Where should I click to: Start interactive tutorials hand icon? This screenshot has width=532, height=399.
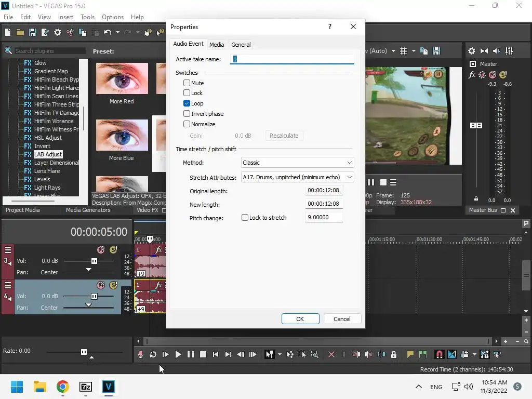coord(148,32)
